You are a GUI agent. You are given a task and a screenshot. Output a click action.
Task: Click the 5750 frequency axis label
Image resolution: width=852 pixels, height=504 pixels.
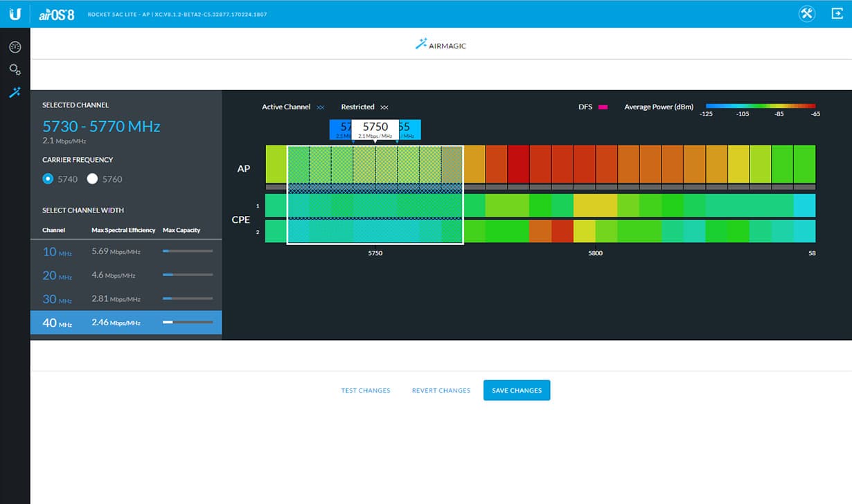(x=375, y=253)
